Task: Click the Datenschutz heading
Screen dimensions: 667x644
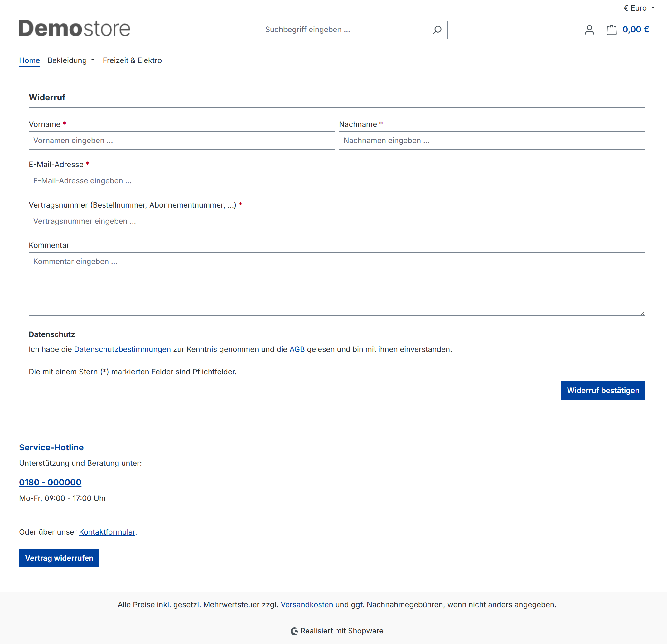Action: 52,334
